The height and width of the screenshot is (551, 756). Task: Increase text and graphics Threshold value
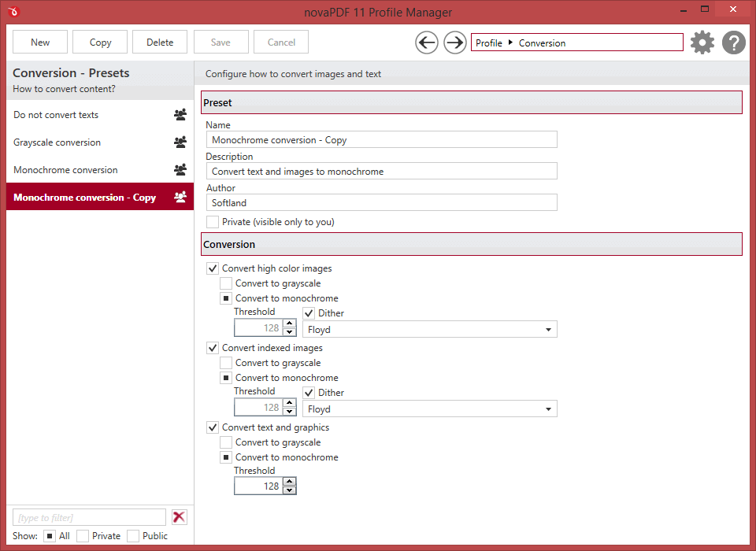tap(290, 483)
